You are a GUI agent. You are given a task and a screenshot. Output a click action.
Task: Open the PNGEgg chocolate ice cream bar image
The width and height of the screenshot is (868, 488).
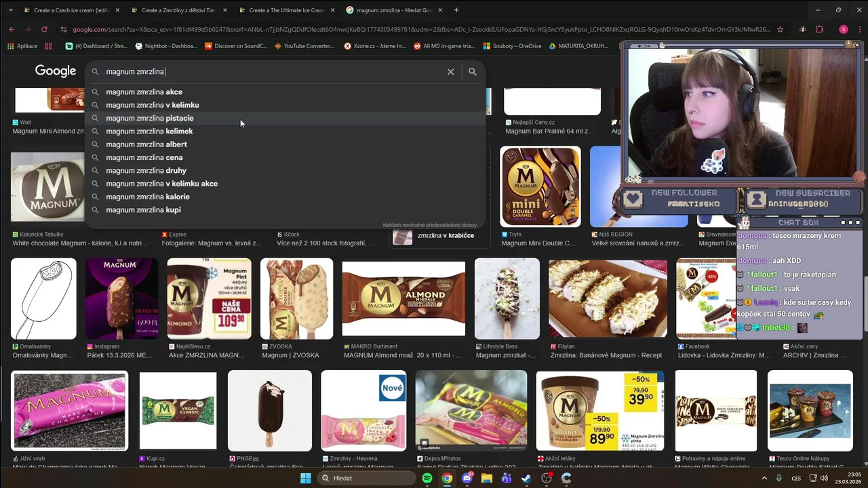coord(270,411)
